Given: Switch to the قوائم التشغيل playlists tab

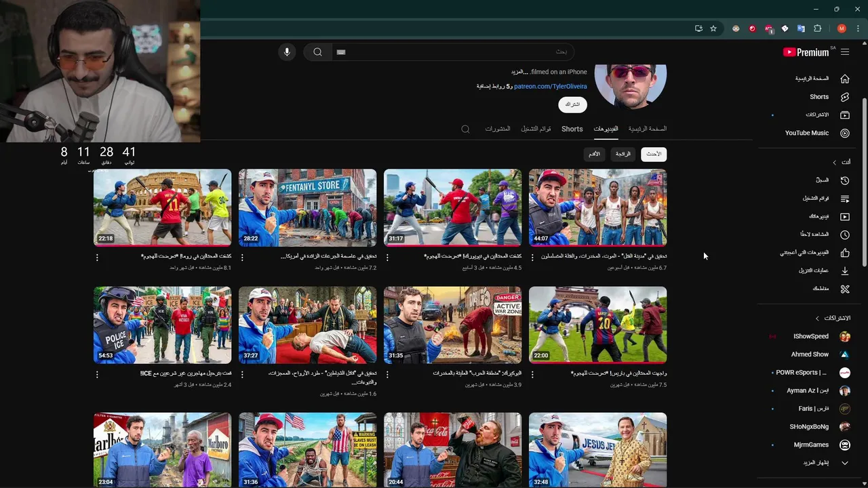Looking at the screenshot, I should click(536, 129).
